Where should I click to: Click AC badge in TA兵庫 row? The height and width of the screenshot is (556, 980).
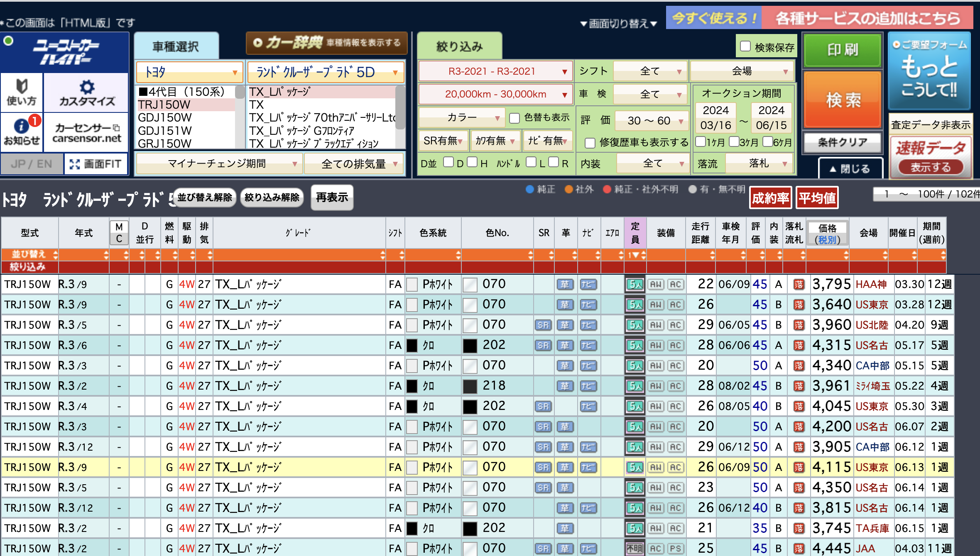coord(675,528)
